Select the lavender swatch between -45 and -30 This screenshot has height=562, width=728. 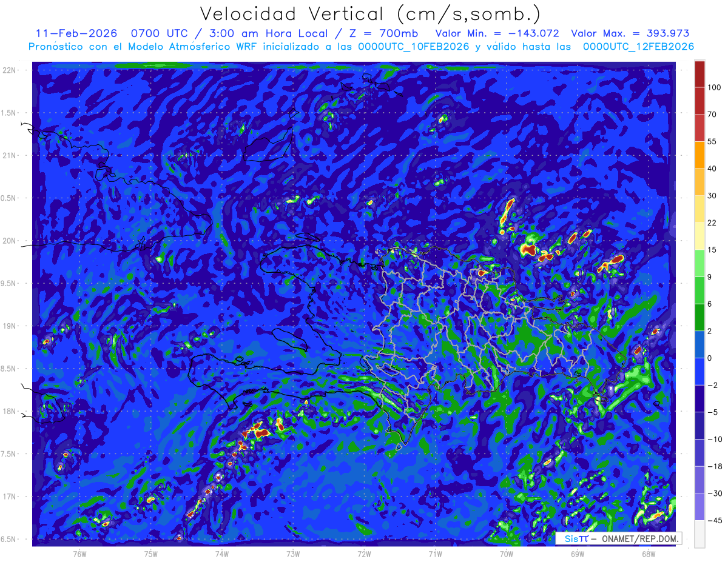(699, 506)
